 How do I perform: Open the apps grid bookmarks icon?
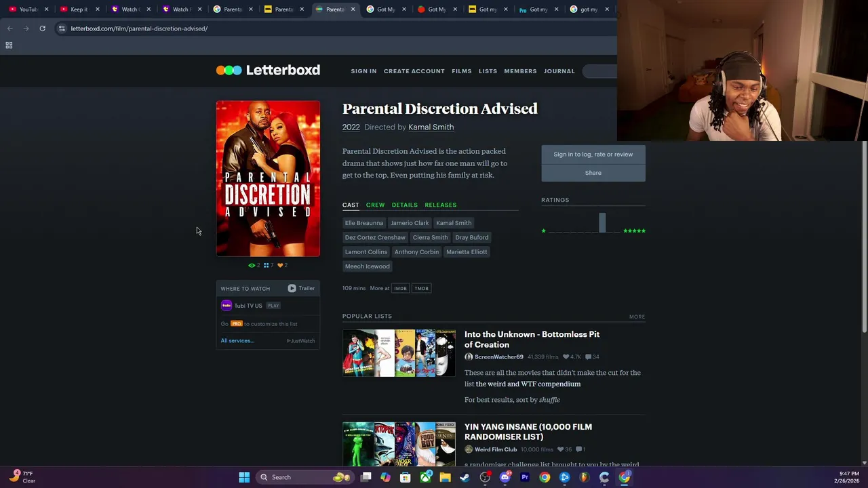[x=9, y=45]
